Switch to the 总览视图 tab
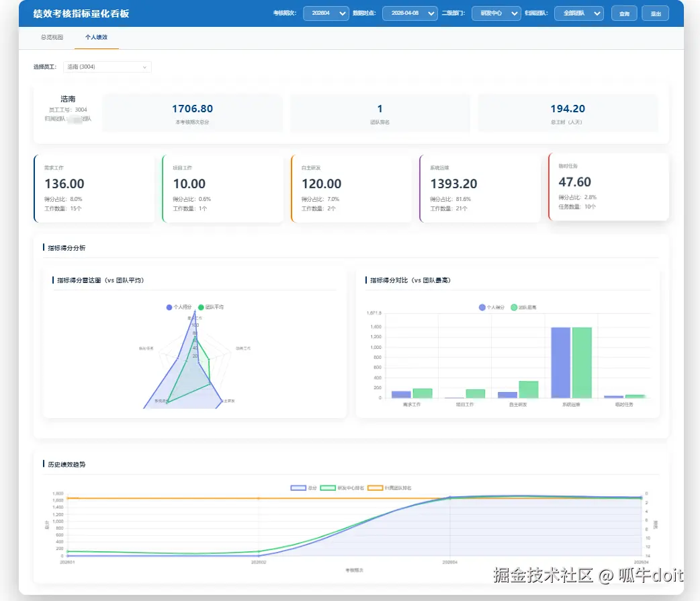 [x=52, y=38]
